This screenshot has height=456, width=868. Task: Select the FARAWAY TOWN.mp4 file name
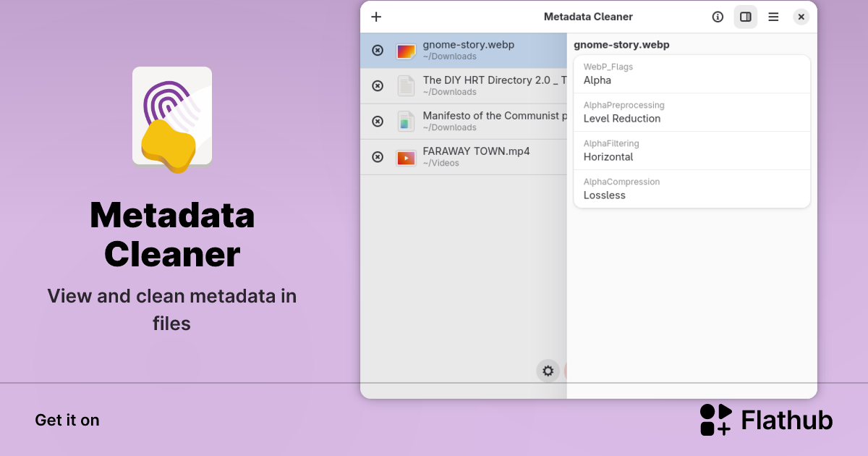pyautogui.click(x=476, y=151)
